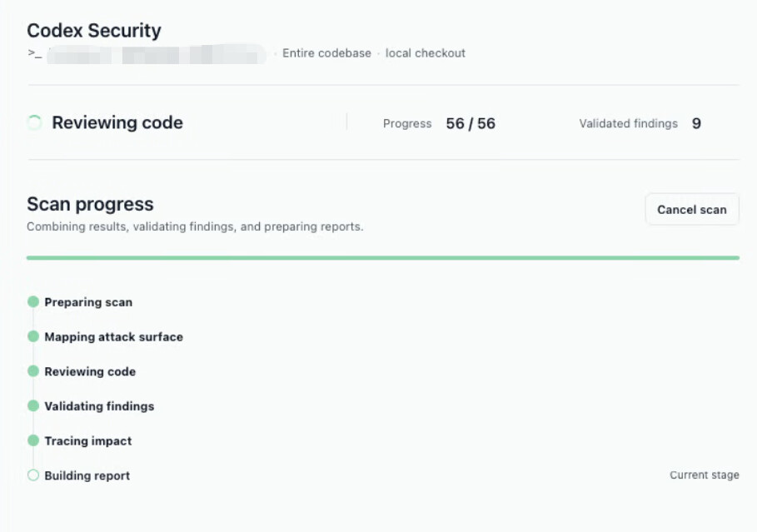This screenshot has width=757, height=532.
Task: Click the terminal prompt icon under Codex Security
Action: [x=34, y=53]
